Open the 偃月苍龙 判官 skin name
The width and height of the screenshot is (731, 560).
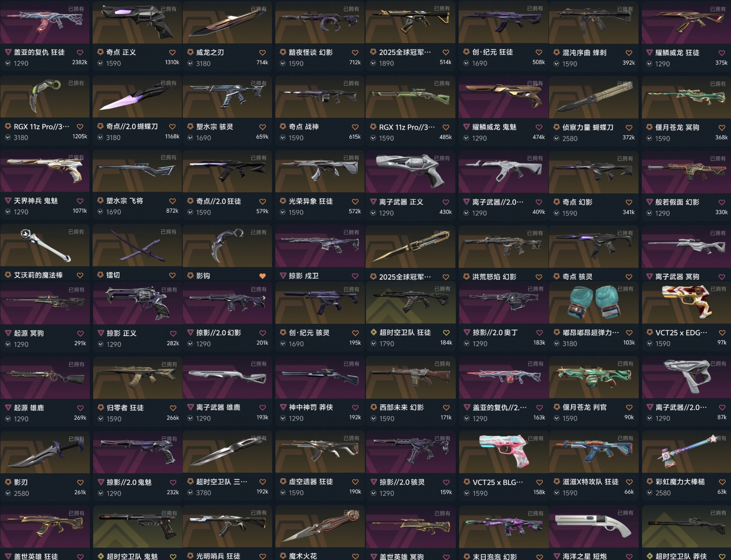[585, 407]
